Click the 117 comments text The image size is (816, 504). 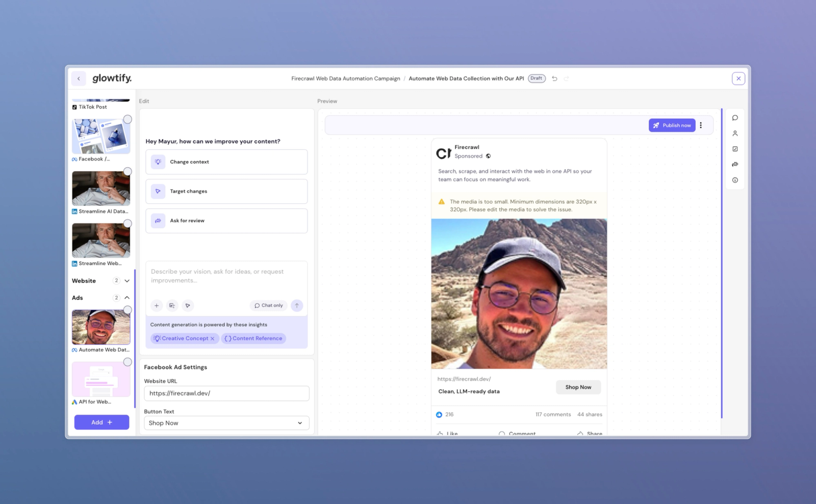(x=553, y=415)
